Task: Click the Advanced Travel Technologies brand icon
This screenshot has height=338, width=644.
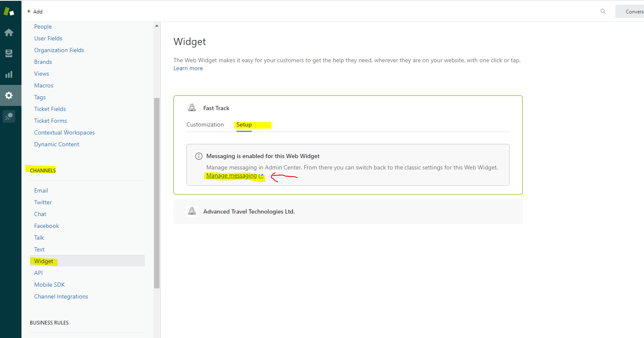Action: click(x=192, y=211)
